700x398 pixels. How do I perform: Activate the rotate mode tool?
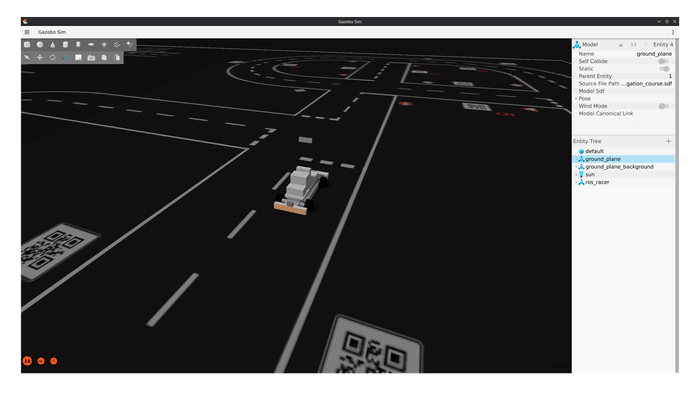[x=53, y=58]
